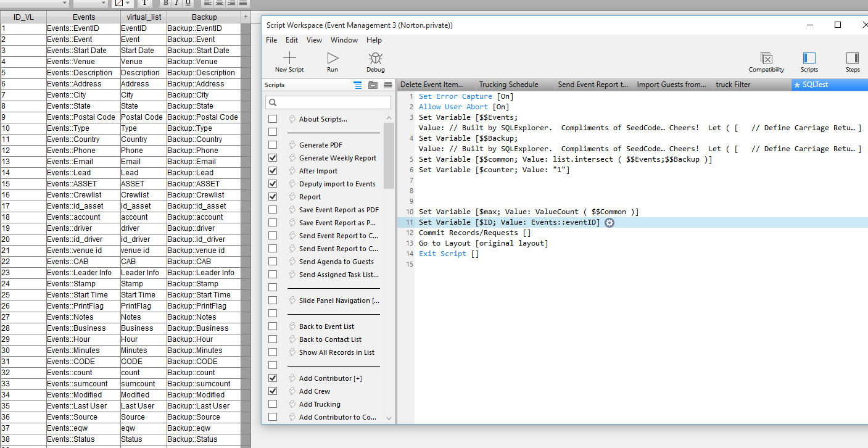
Task: Create a new script folder
Action: [373, 85]
